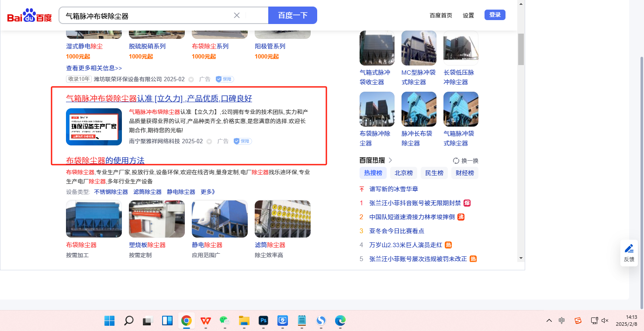Select the 热搜榜 tab
The width and height of the screenshot is (644, 331).
(x=373, y=173)
